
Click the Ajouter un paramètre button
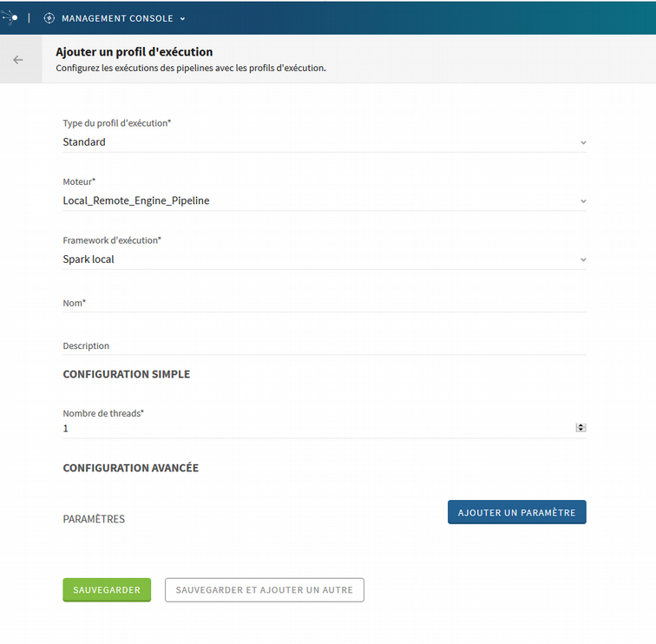(516, 512)
